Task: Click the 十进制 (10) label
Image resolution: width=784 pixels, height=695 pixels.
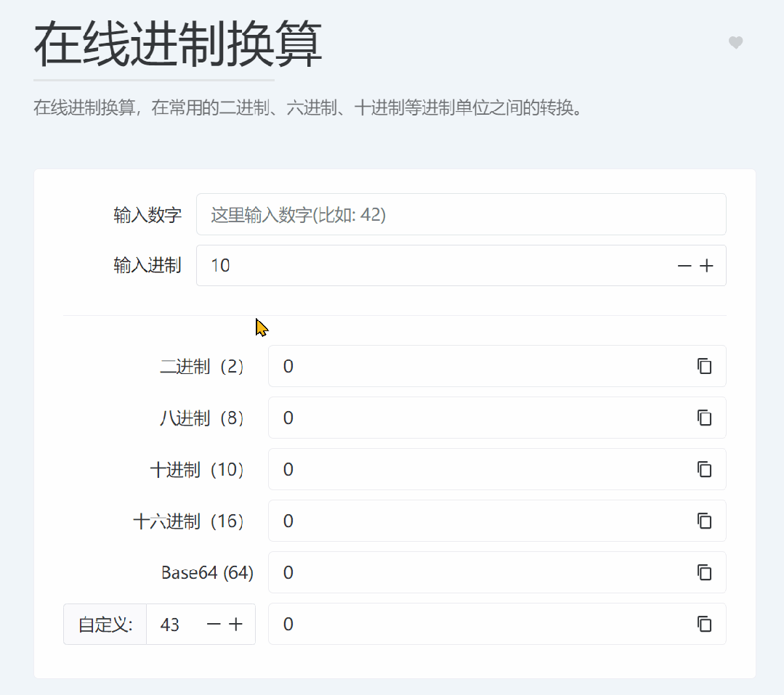Action: click(x=197, y=470)
